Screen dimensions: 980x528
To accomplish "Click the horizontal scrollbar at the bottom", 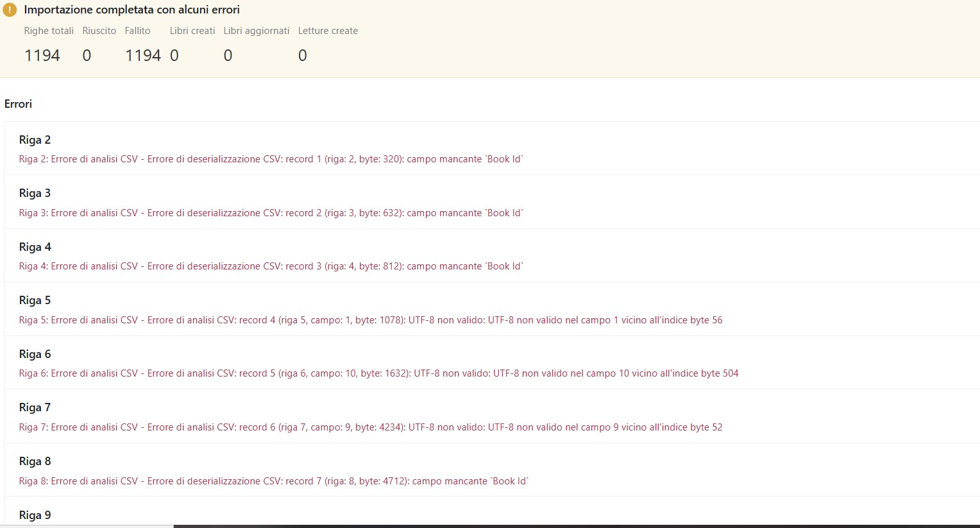I will 576,526.
